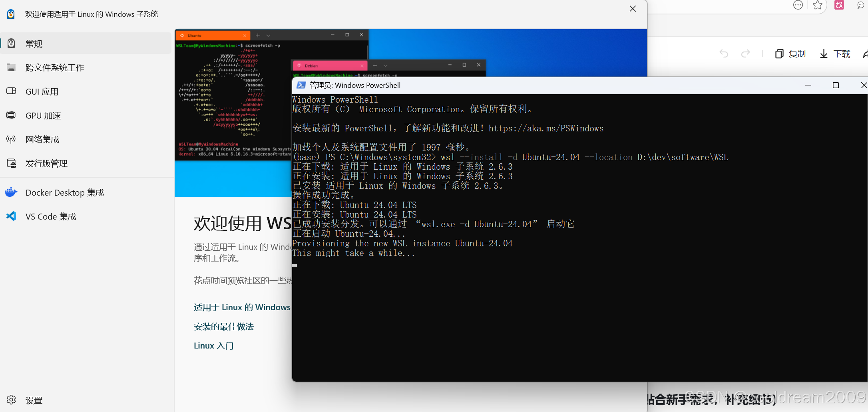Close the WSL welcome window
Screen dimensions: 868x412
633,9
